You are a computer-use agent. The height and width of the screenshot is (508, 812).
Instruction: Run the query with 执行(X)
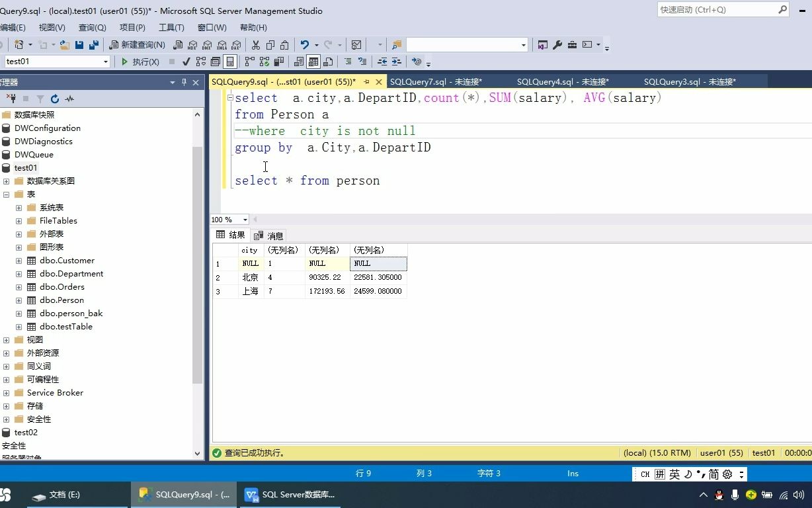pyautogui.click(x=139, y=61)
